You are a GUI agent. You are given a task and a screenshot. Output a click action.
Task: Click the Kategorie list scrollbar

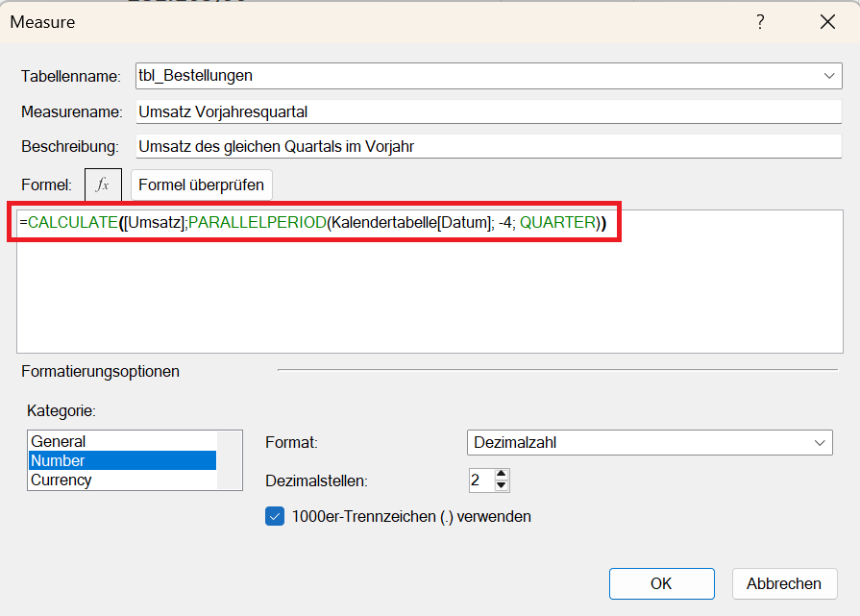230,460
